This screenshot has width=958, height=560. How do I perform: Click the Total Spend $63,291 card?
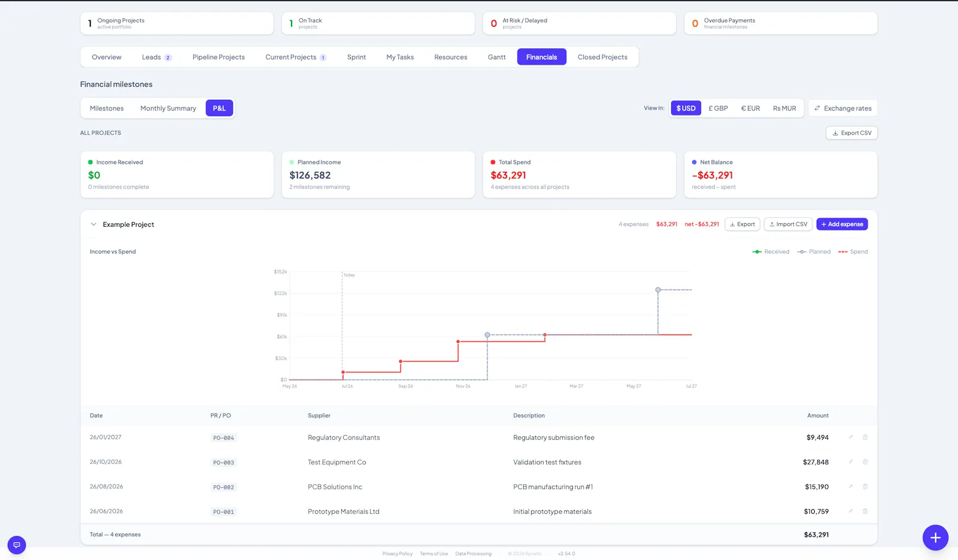[580, 175]
